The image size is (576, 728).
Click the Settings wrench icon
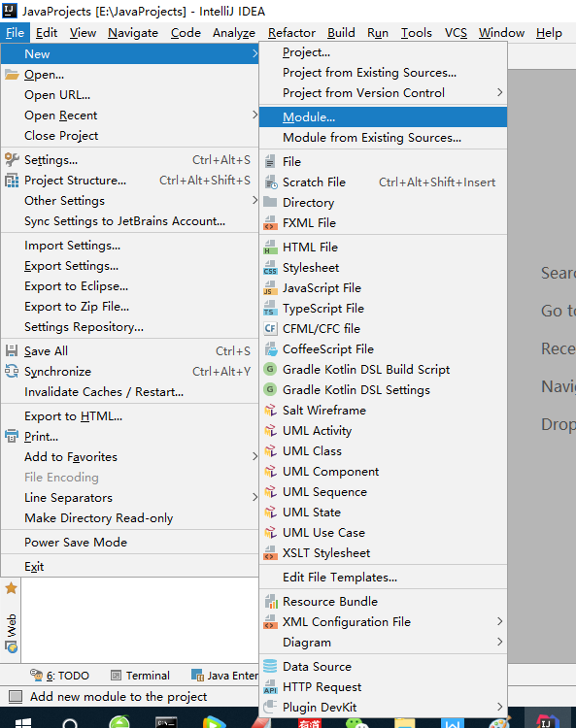12,160
